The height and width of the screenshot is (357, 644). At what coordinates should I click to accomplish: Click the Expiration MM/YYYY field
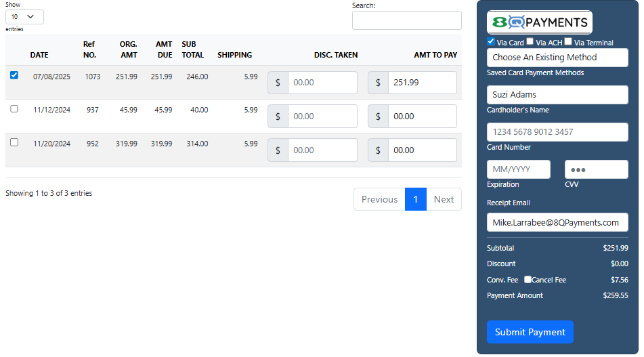tap(518, 169)
